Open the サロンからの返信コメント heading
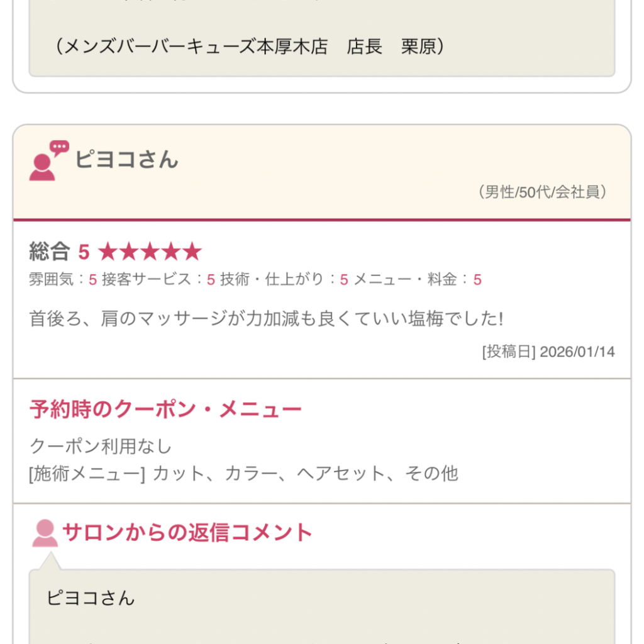Screen dimensions: 644x644 [x=187, y=533]
